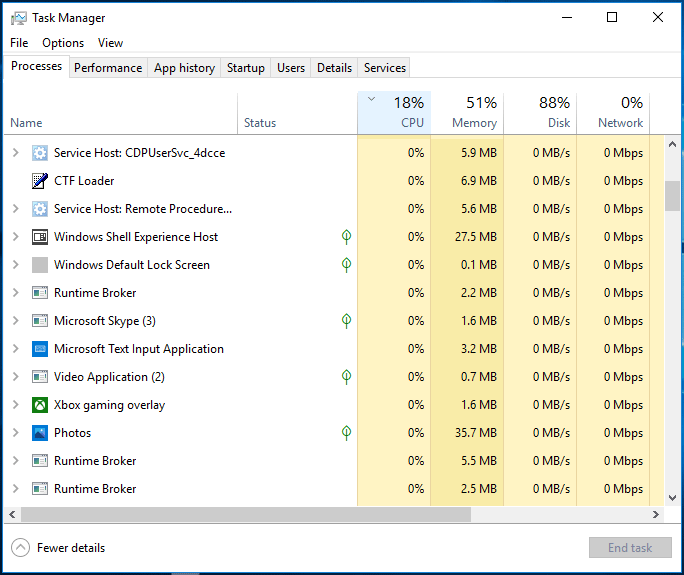Go to the Services tab

[x=384, y=68]
